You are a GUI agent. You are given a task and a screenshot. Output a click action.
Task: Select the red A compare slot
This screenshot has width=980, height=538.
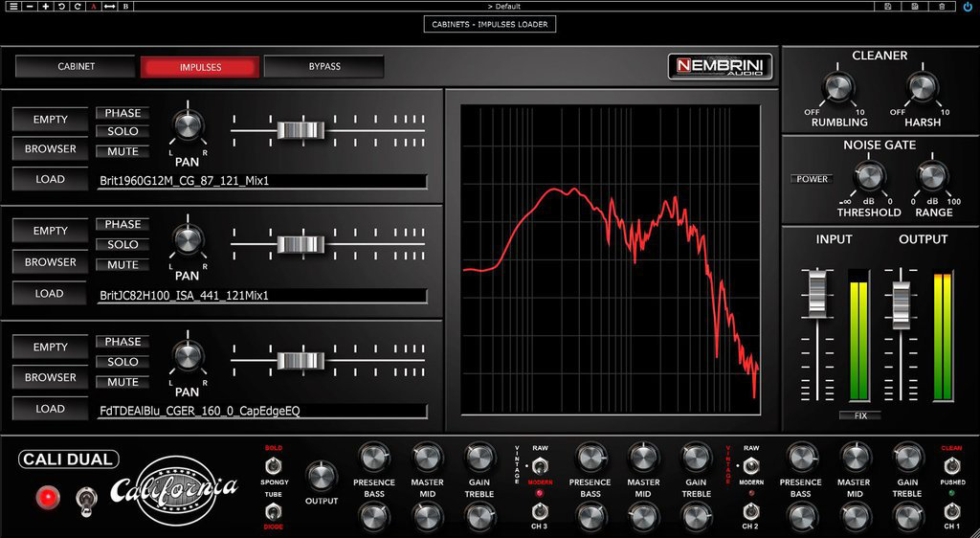(x=94, y=7)
